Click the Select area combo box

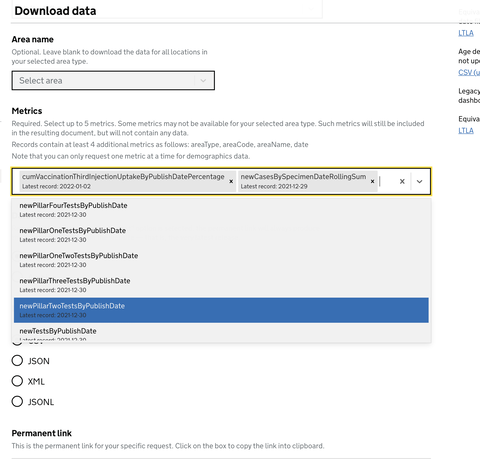(x=113, y=80)
